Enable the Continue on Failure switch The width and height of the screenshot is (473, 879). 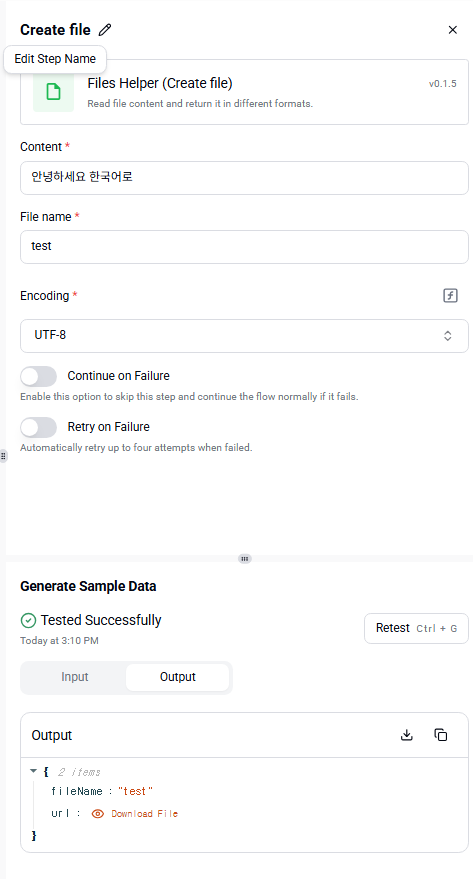tap(39, 376)
